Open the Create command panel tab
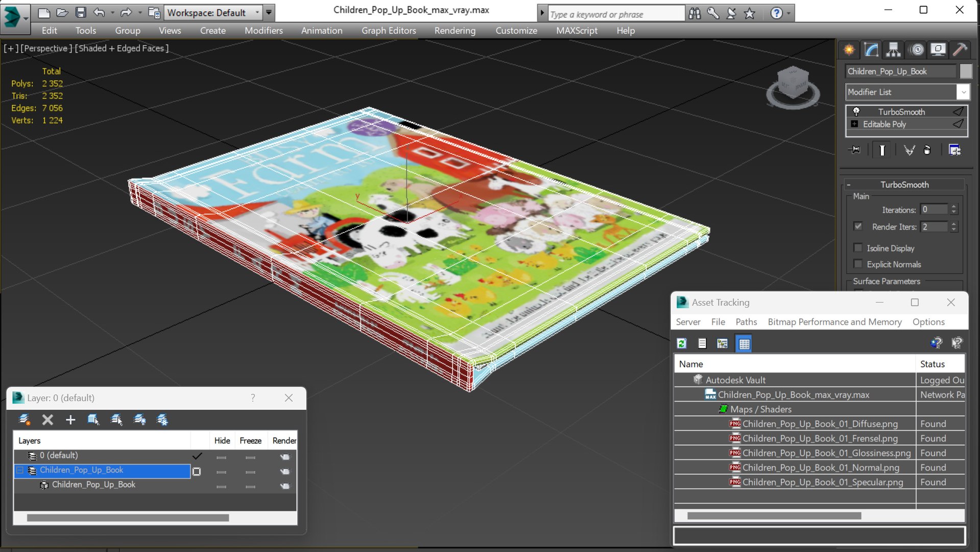 point(849,50)
